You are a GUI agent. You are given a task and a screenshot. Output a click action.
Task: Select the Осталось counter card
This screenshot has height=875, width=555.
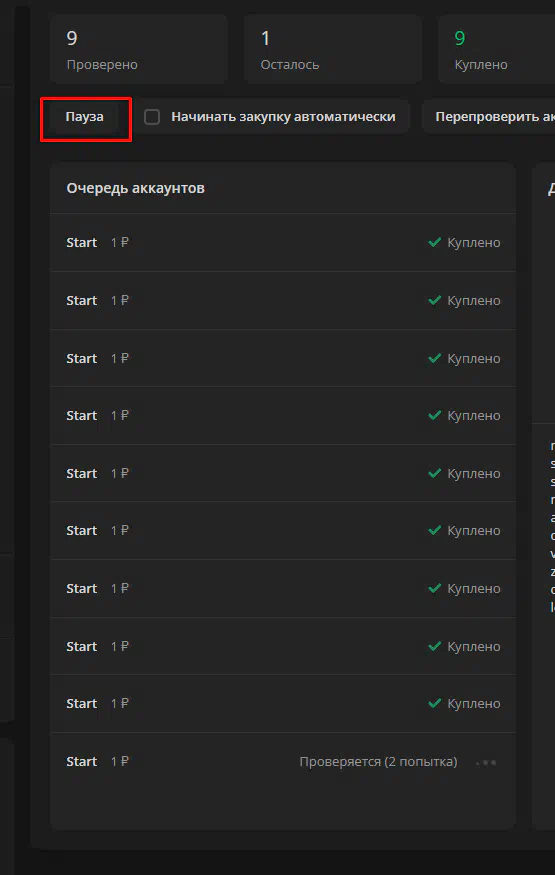[x=332, y=50]
